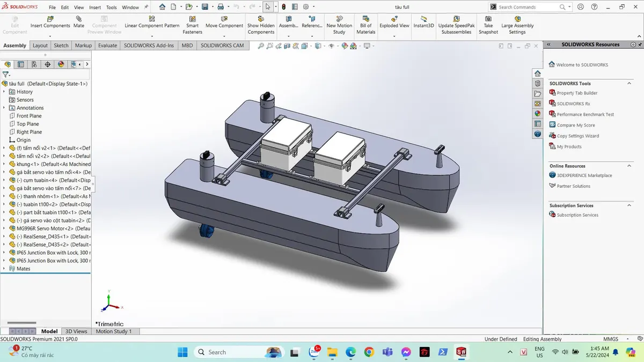This screenshot has width=644, height=362.
Task: Open 3DEXPERIENCE Marketplace link
Action: pyautogui.click(x=584, y=175)
